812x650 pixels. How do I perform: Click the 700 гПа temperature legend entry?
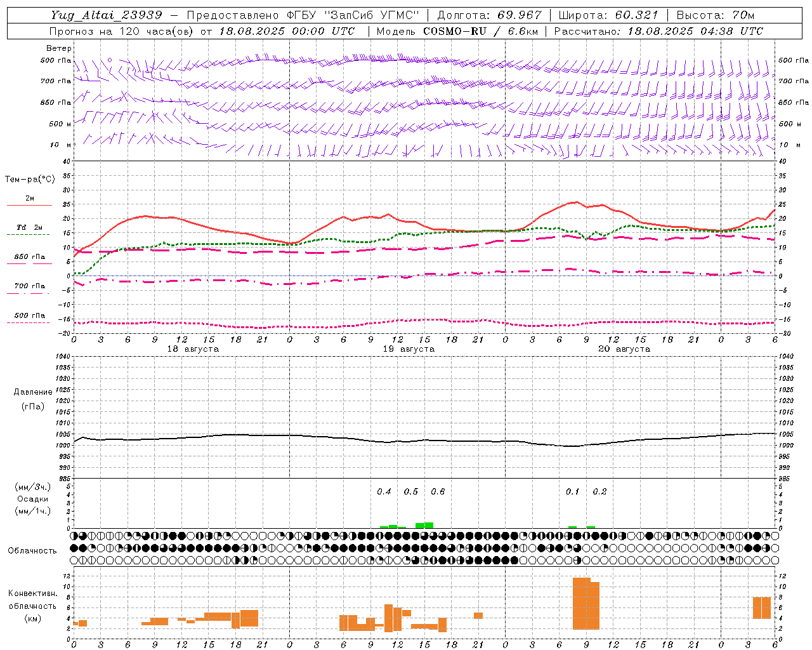point(30,286)
